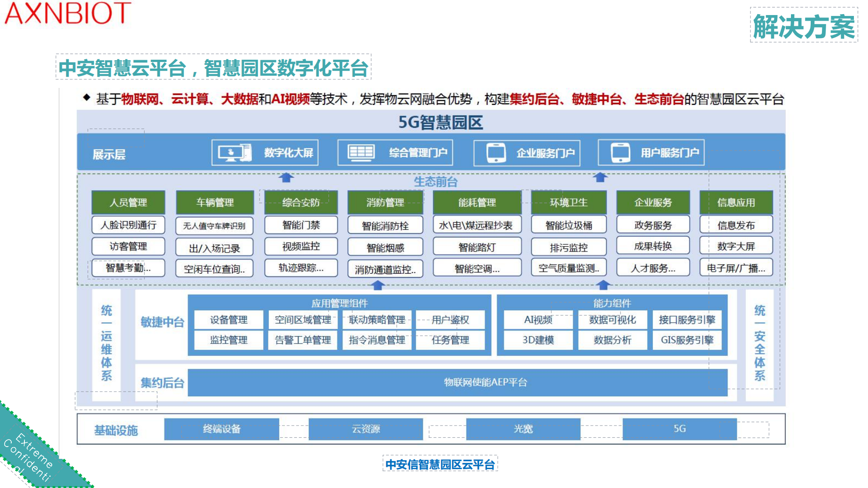Image resolution: width=868 pixels, height=488 pixels.
Task: Click the 数字大屏 box
Action: click(x=736, y=246)
